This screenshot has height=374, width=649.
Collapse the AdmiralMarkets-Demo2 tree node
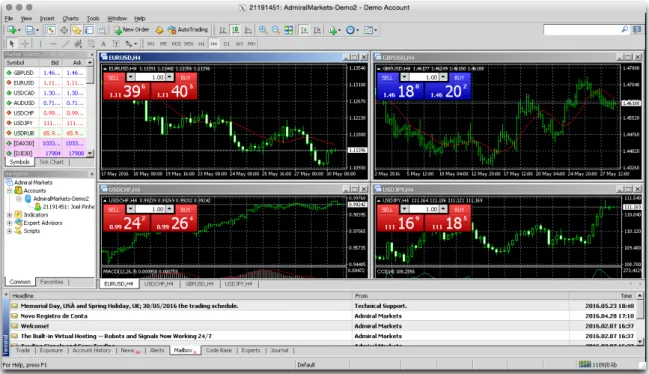[x=19, y=199]
